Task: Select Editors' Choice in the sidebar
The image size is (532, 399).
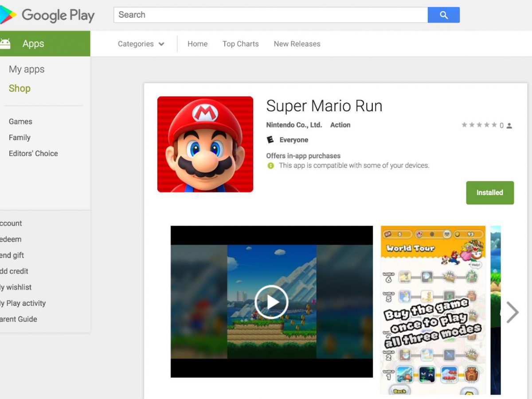Action: pos(33,153)
